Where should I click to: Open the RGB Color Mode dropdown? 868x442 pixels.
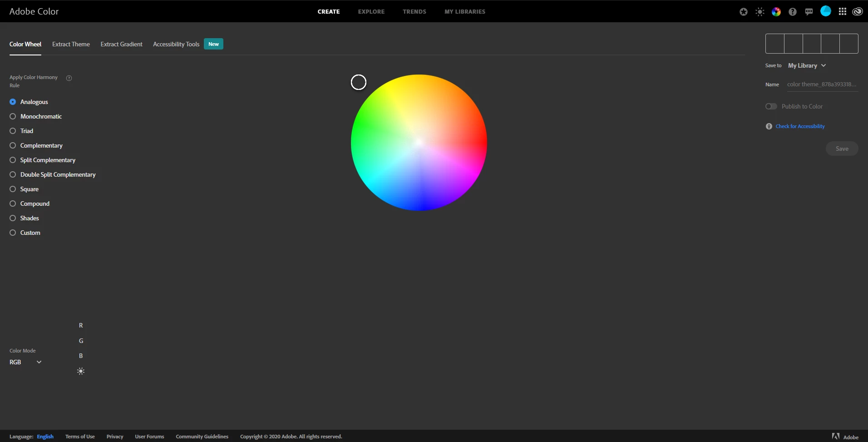point(25,362)
